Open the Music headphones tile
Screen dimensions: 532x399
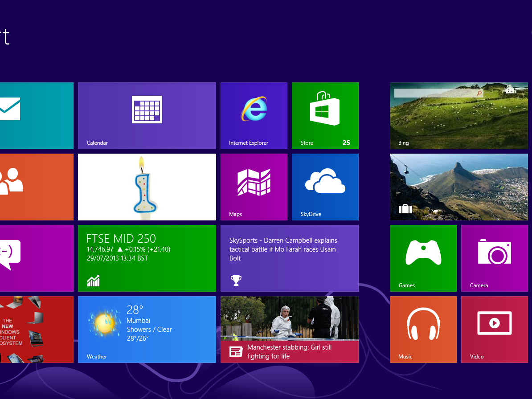pyautogui.click(x=423, y=329)
